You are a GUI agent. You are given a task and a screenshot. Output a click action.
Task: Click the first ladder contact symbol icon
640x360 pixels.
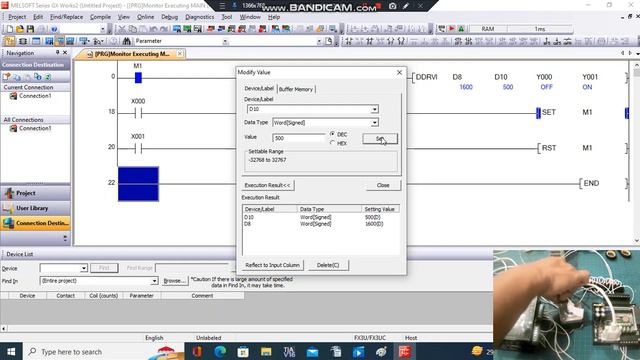coord(349,41)
